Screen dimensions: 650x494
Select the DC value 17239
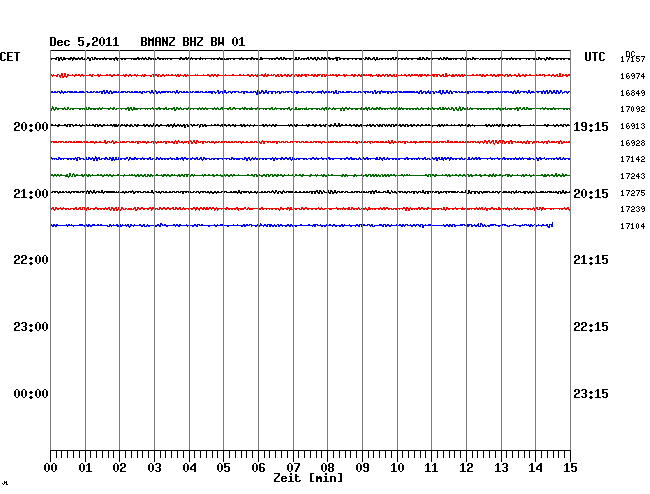point(633,209)
